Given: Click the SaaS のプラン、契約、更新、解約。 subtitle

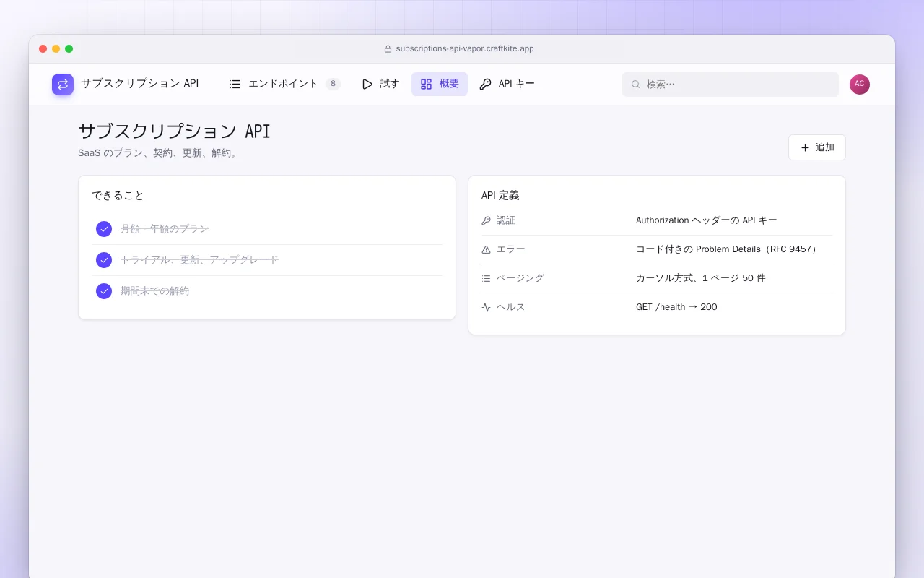Looking at the screenshot, I should pos(160,153).
